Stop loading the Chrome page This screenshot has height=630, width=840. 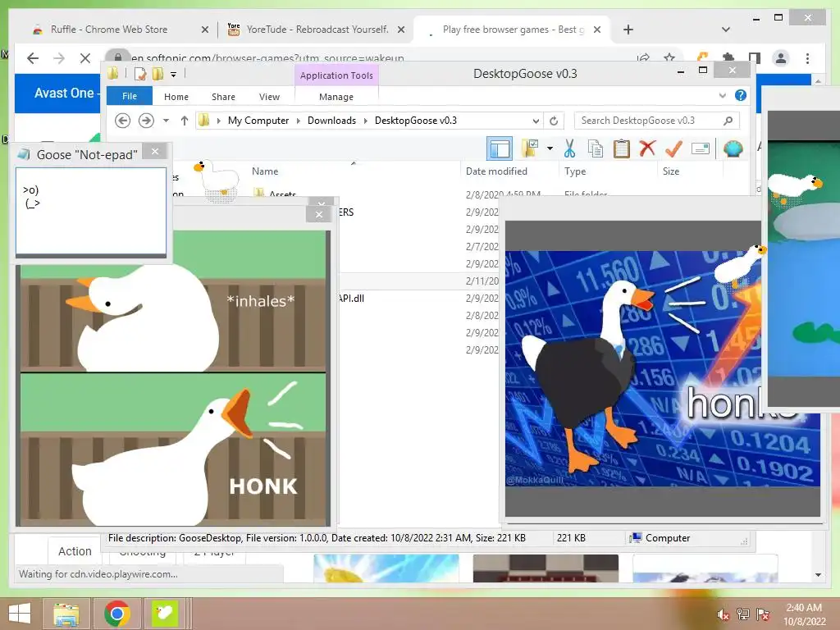click(x=85, y=58)
